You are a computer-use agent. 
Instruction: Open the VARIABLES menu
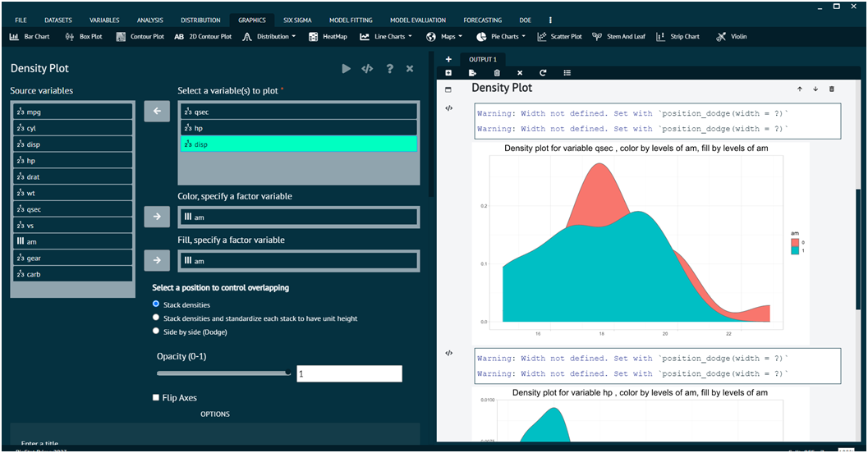[x=104, y=20]
